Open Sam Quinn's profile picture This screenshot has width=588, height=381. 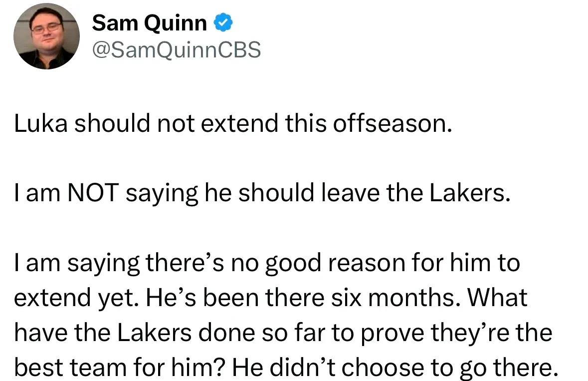pyautogui.click(x=46, y=36)
